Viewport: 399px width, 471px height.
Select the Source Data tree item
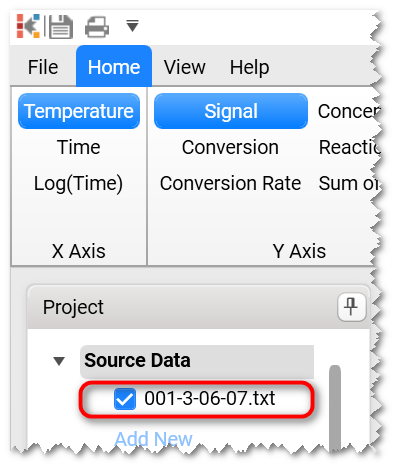coord(197,361)
